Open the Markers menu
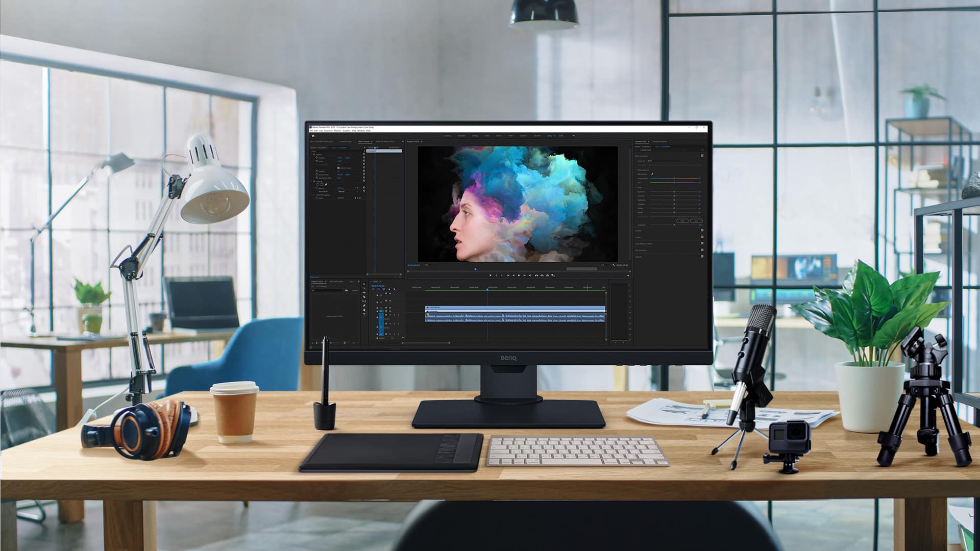Image resolution: width=980 pixels, height=551 pixels. (x=337, y=131)
